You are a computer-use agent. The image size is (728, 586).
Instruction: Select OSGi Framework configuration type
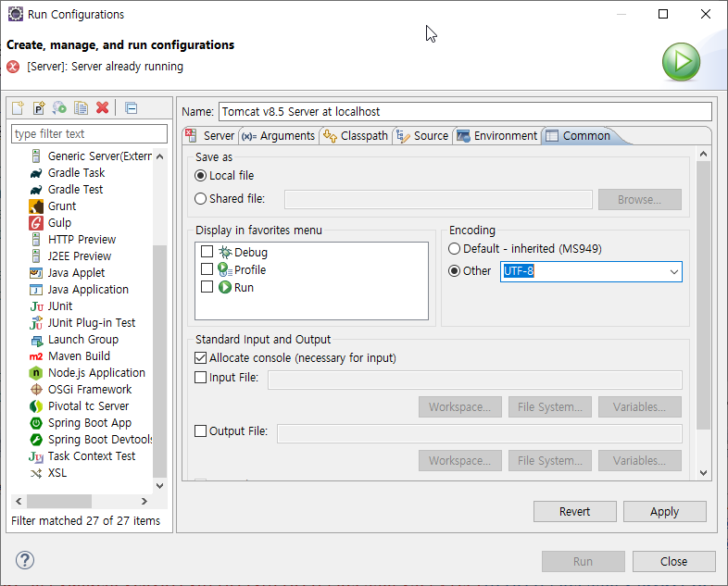(90, 390)
